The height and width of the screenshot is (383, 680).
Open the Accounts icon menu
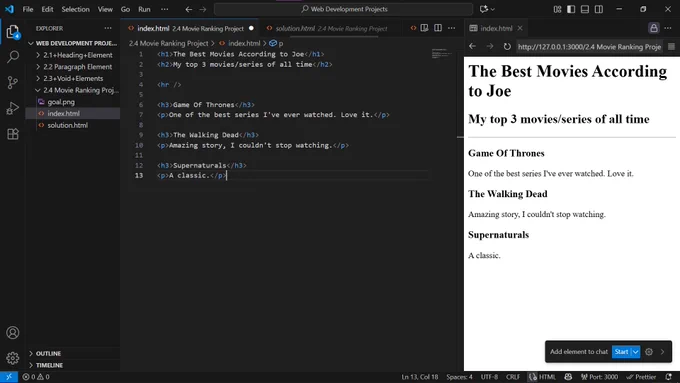(x=13, y=333)
